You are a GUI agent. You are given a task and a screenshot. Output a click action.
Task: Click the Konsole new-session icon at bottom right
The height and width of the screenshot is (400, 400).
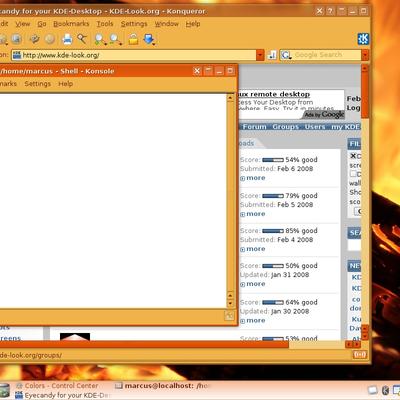(229, 315)
